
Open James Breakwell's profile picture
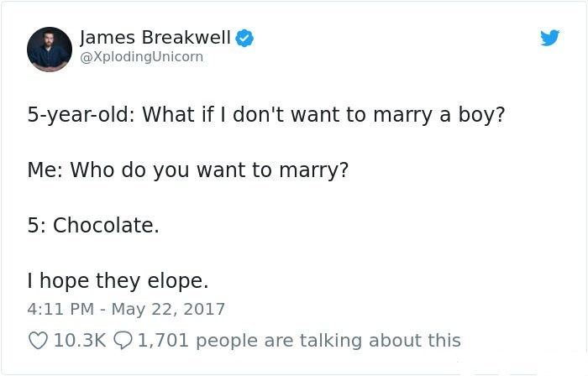50,49
